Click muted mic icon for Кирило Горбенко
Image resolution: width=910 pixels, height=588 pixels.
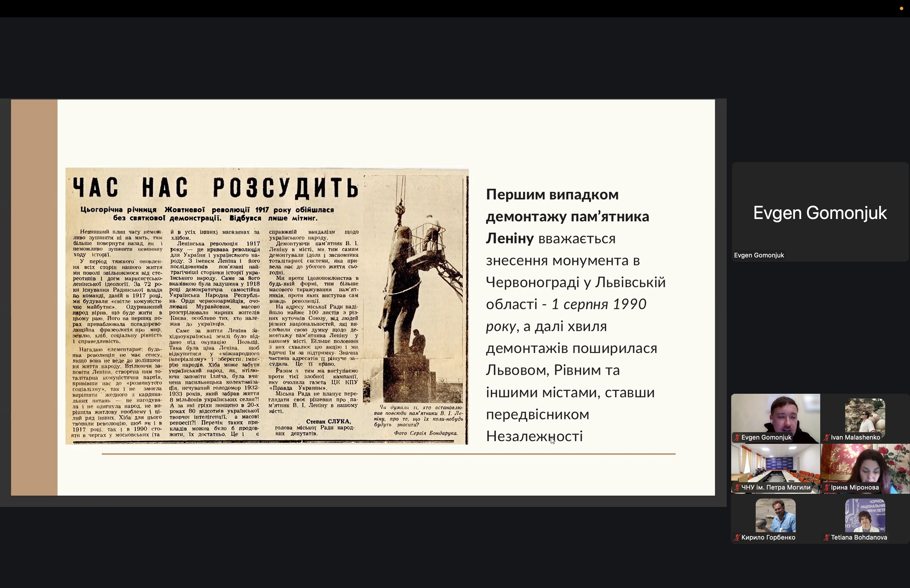click(737, 538)
